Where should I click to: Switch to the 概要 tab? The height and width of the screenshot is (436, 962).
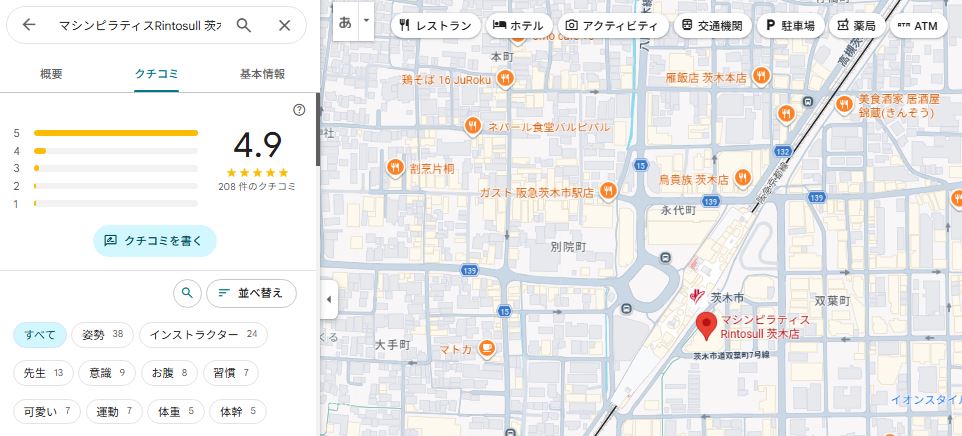(x=51, y=74)
